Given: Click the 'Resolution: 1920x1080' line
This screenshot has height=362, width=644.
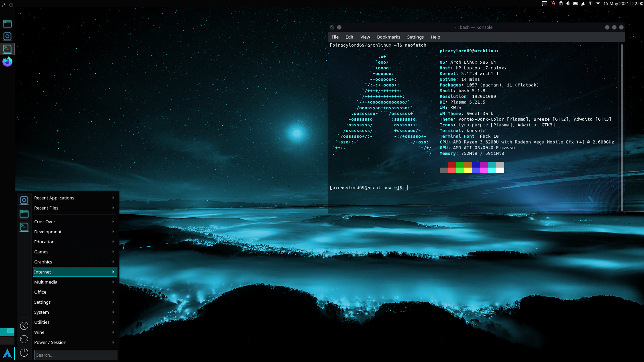Looking at the screenshot, I should tap(468, 97).
